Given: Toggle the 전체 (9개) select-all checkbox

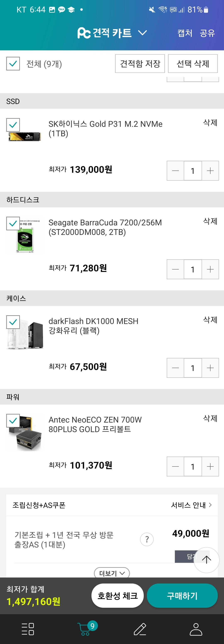Looking at the screenshot, I should (13, 64).
